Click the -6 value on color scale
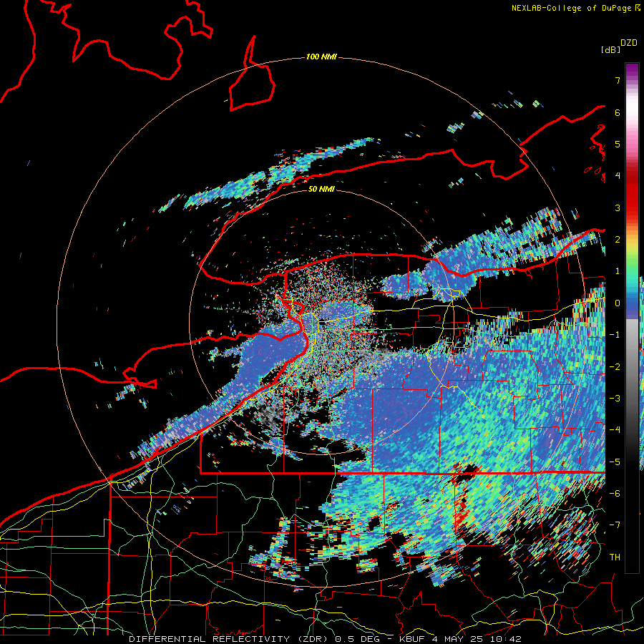The width and height of the screenshot is (644, 644). coord(615,494)
